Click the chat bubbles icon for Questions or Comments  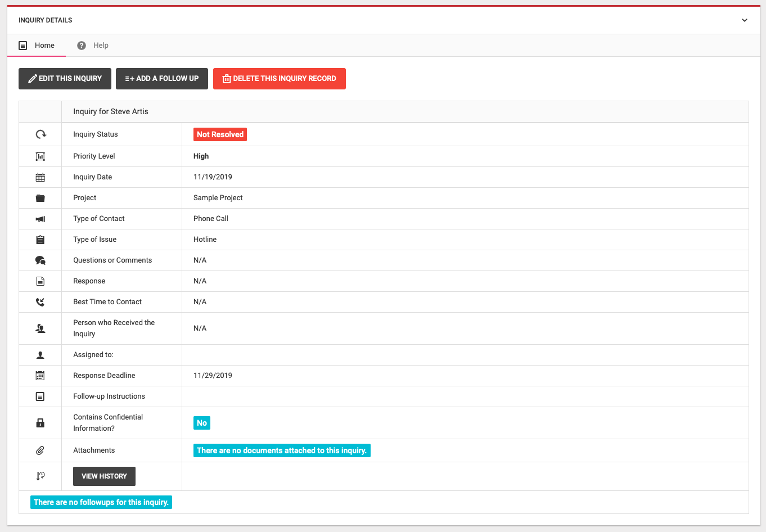(40, 260)
